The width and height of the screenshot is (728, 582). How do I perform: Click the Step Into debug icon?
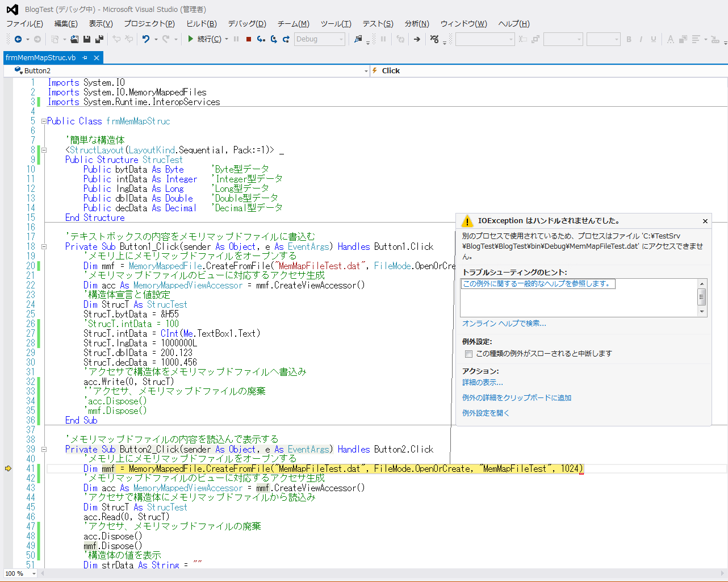tap(261, 39)
